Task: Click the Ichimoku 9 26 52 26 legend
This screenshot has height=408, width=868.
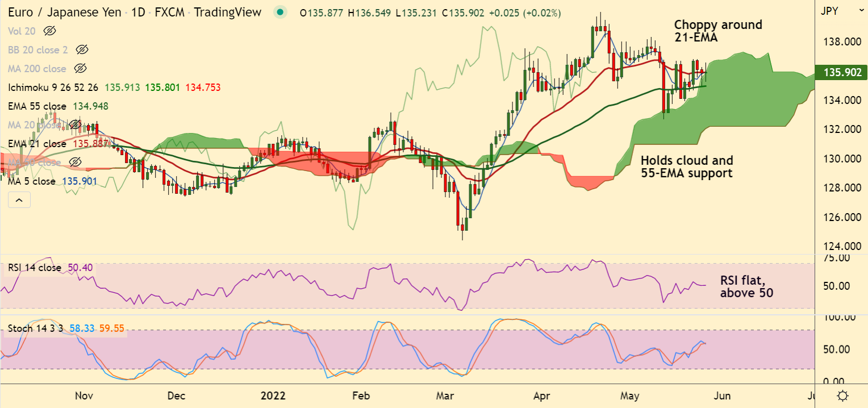Action: [x=53, y=87]
